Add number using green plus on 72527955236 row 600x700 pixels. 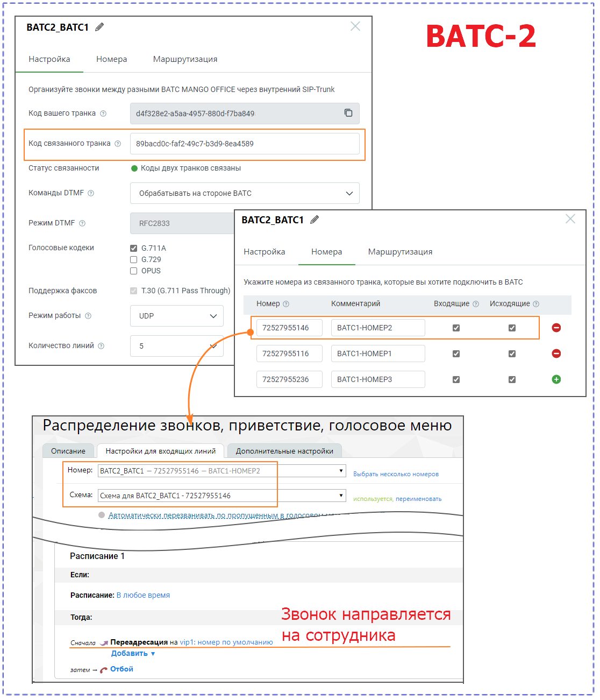pos(556,379)
